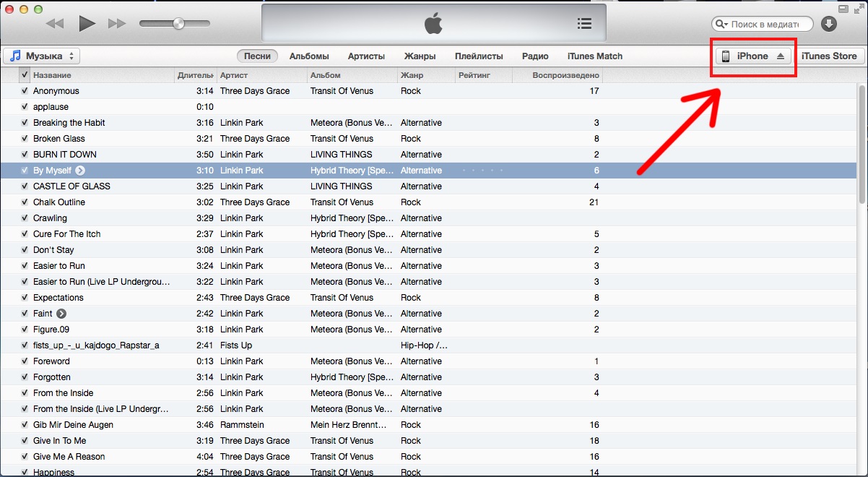Sort by the Артист column header
Viewport: 868px width, 477px height.
(262, 75)
